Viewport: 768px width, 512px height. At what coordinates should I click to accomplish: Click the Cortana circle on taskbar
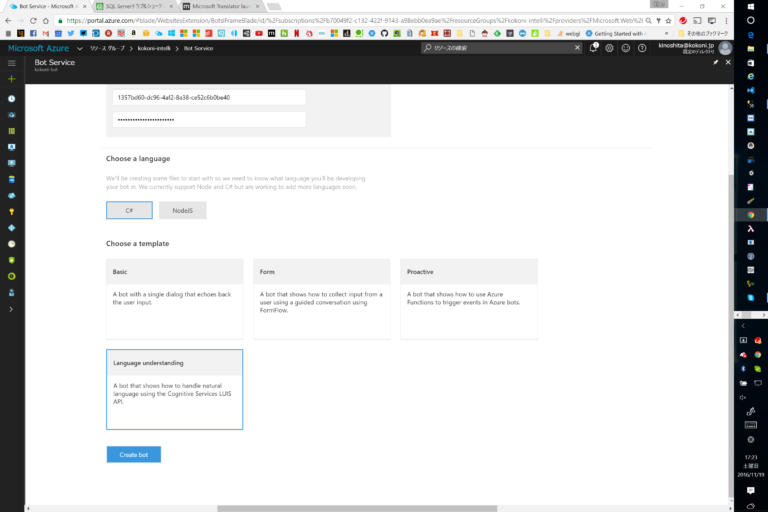click(751, 21)
